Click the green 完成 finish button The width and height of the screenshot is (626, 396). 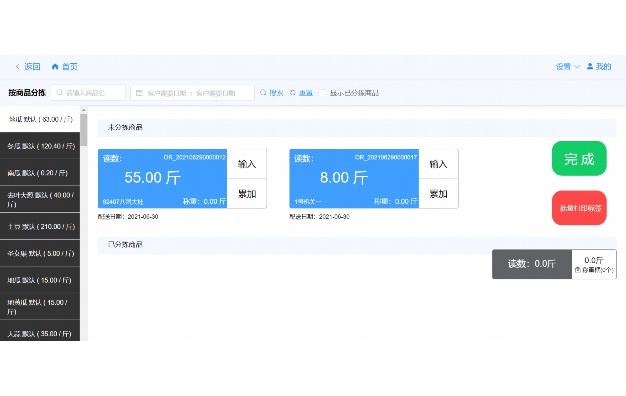click(579, 158)
